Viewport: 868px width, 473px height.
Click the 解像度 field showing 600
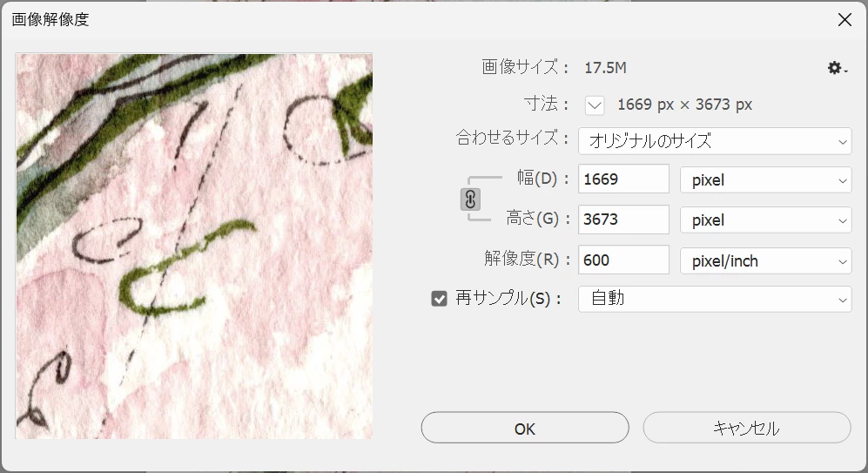[623, 260]
